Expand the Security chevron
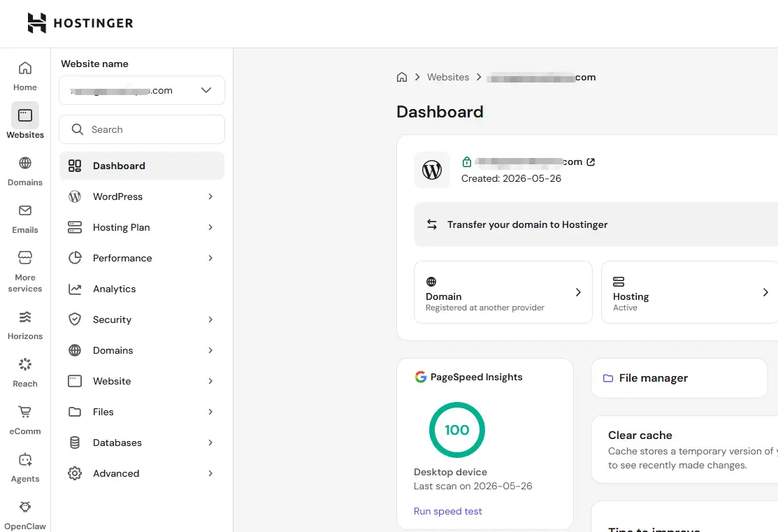 210,319
